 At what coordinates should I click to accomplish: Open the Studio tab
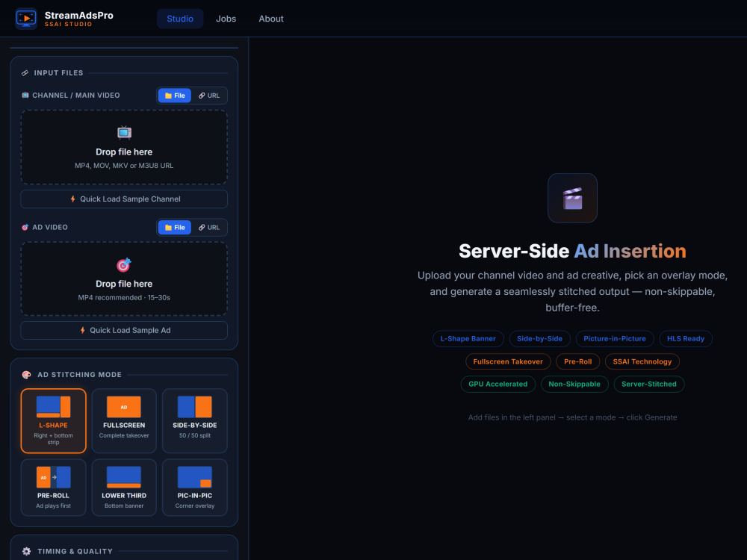click(180, 19)
